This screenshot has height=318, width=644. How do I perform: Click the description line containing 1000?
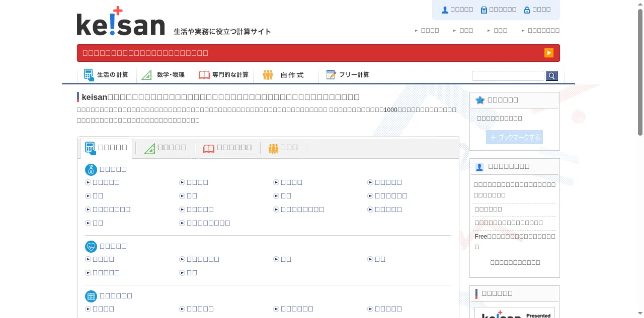click(267, 110)
